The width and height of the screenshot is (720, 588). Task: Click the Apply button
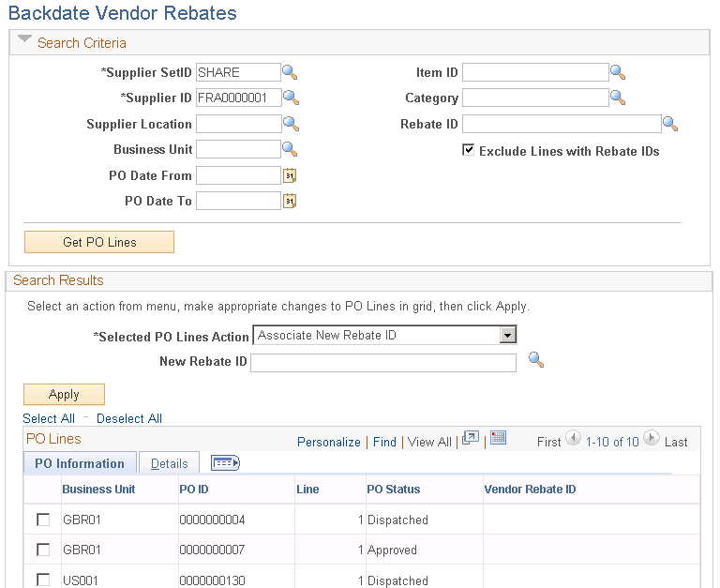[64, 395]
